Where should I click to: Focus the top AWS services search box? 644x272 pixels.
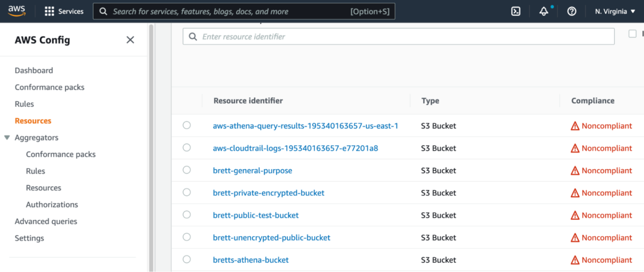[x=244, y=12]
